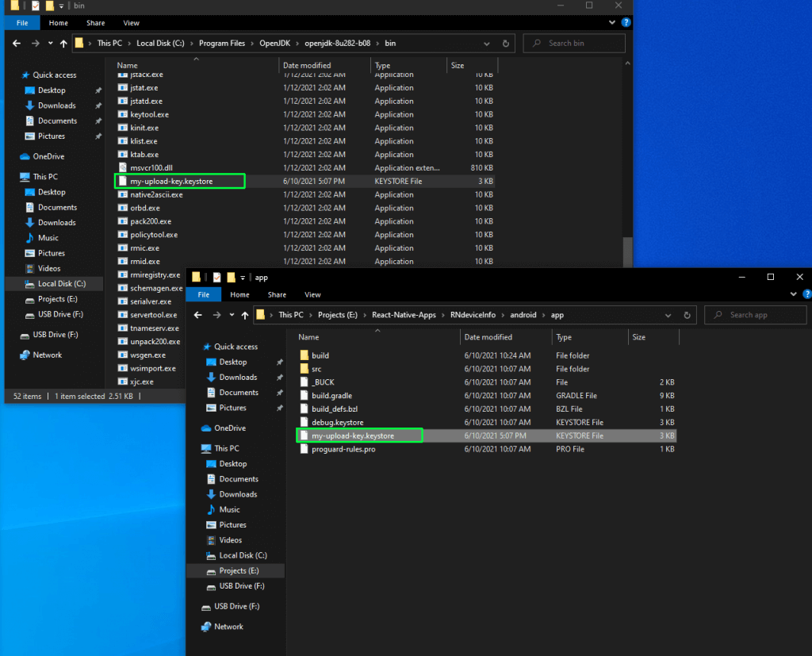Select msvcr100.dll in the bin window

(x=151, y=167)
